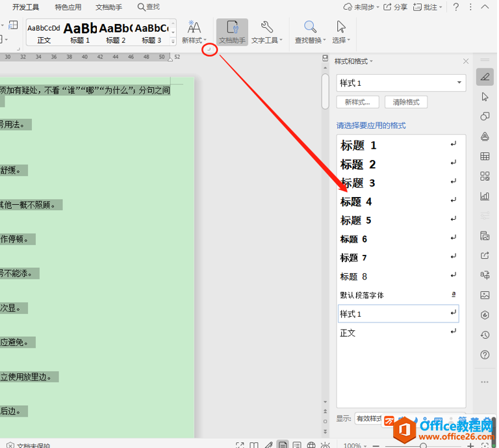Image resolution: width=499 pixels, height=448 pixels.
Task: Open the translate a-to-中 icon in sidebar
Action: point(485,275)
